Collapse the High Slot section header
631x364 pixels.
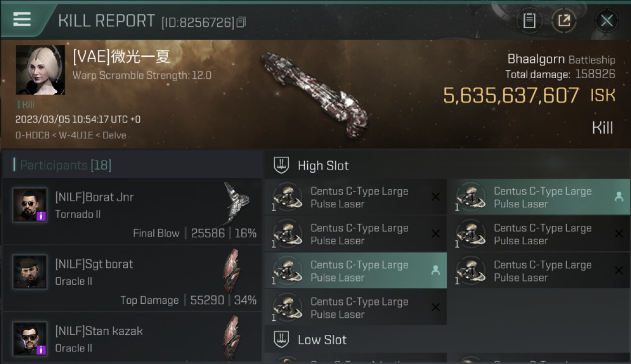323,165
